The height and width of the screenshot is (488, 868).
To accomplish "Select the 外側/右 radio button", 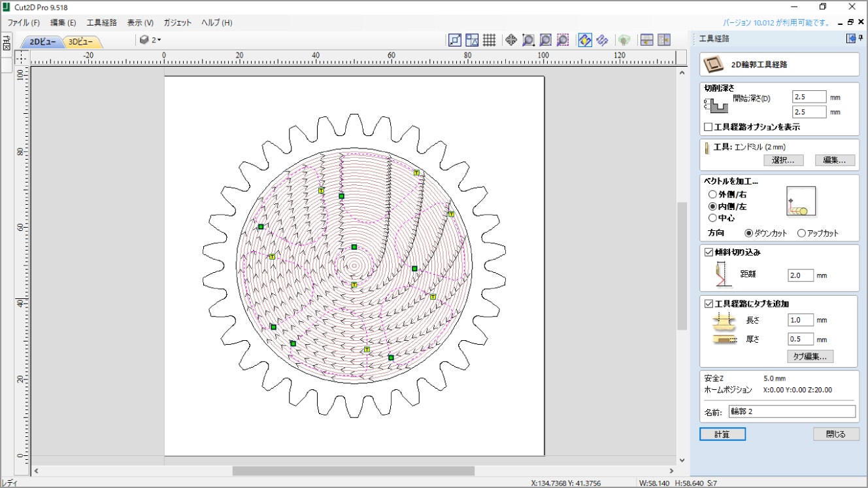I will (x=712, y=194).
